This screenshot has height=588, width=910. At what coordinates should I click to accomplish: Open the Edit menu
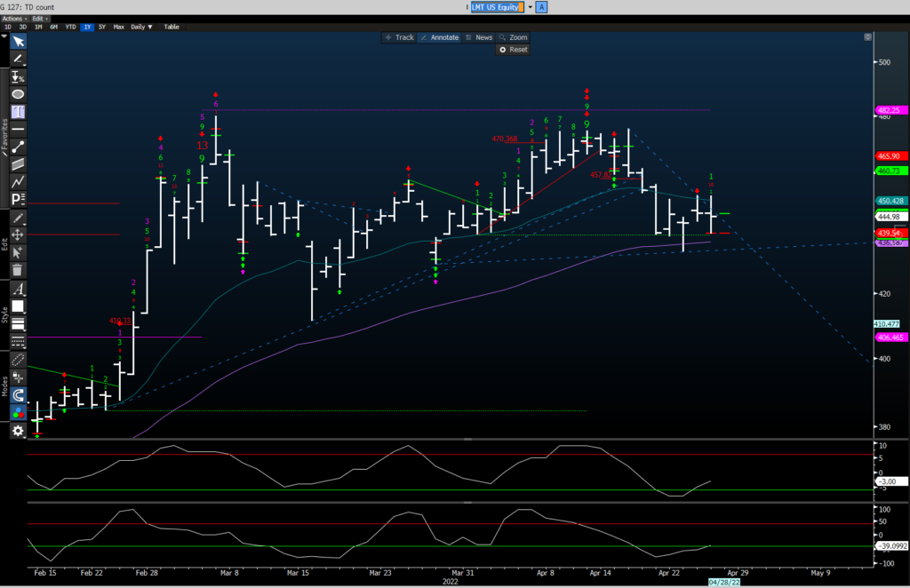pos(40,19)
